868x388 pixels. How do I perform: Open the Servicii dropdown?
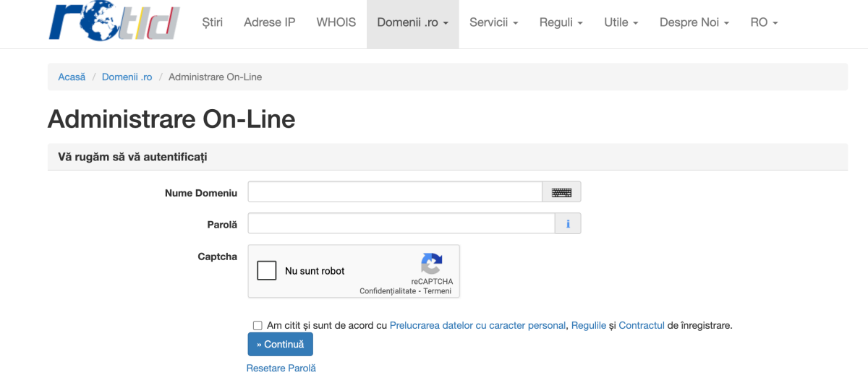pyautogui.click(x=493, y=22)
